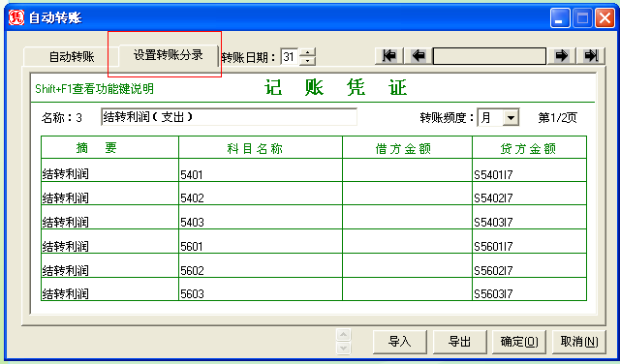Image resolution: width=620 pixels, height=364 pixels.
Task: Increase 转账日期 with the up spinner
Action: click(x=308, y=52)
